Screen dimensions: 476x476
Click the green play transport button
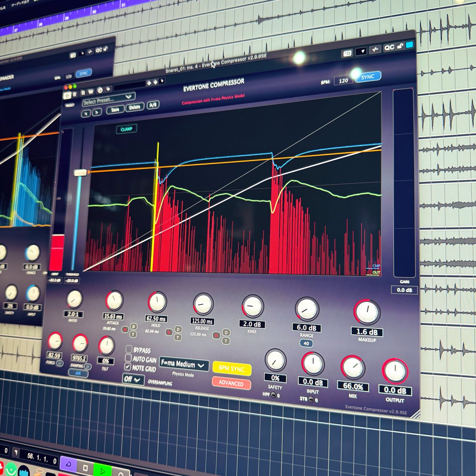(x=103, y=471)
